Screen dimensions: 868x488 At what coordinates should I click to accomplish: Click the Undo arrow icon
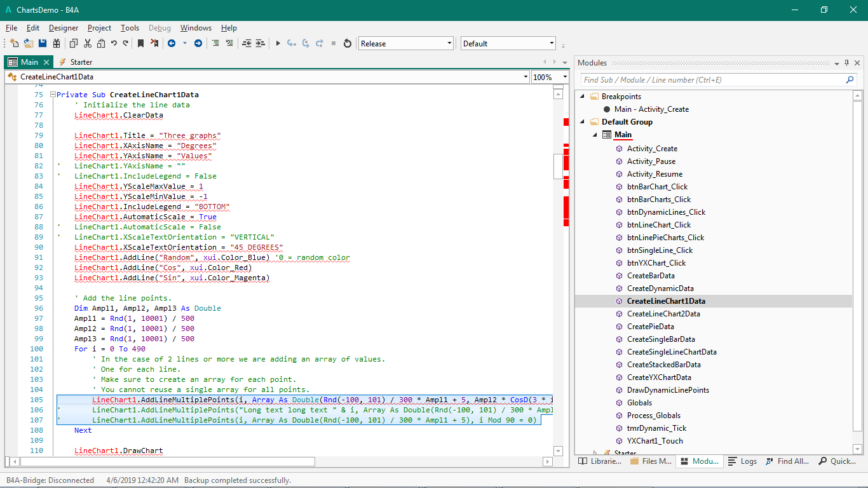tap(114, 43)
